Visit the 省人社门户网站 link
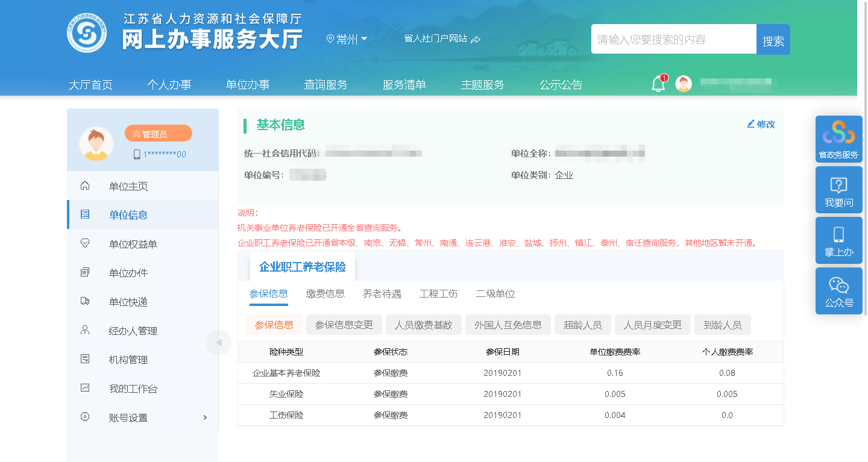 click(441, 39)
